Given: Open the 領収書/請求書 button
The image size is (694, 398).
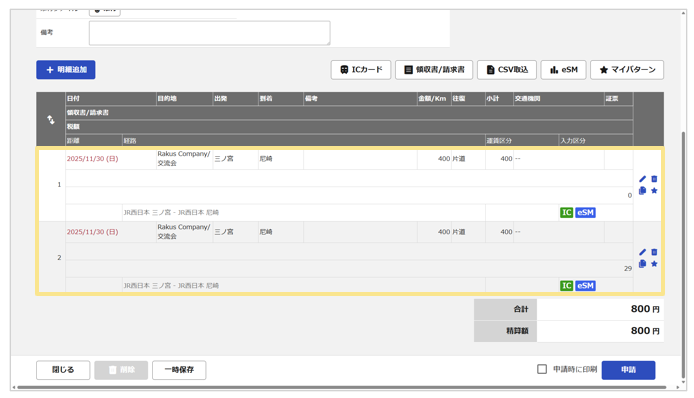Looking at the screenshot, I should click(434, 70).
